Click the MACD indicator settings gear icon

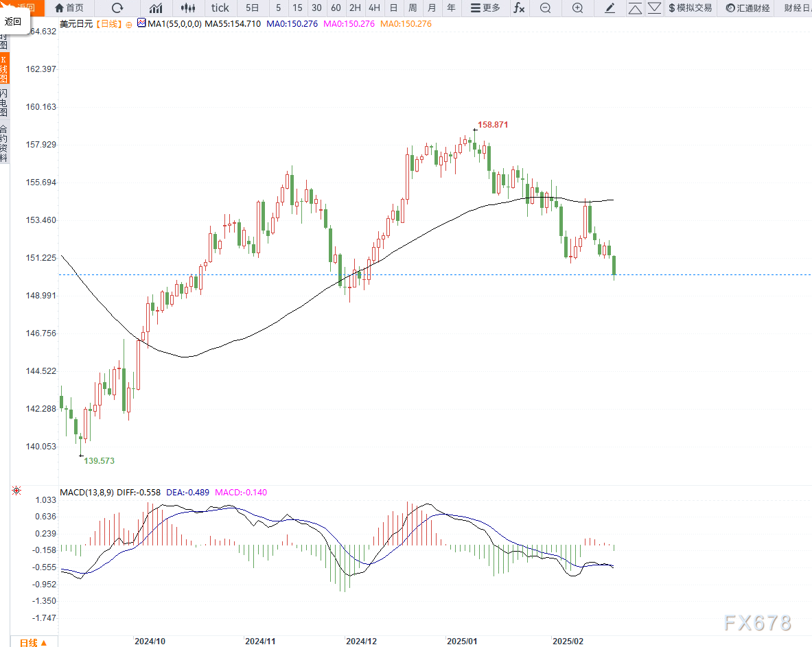pos(16,491)
